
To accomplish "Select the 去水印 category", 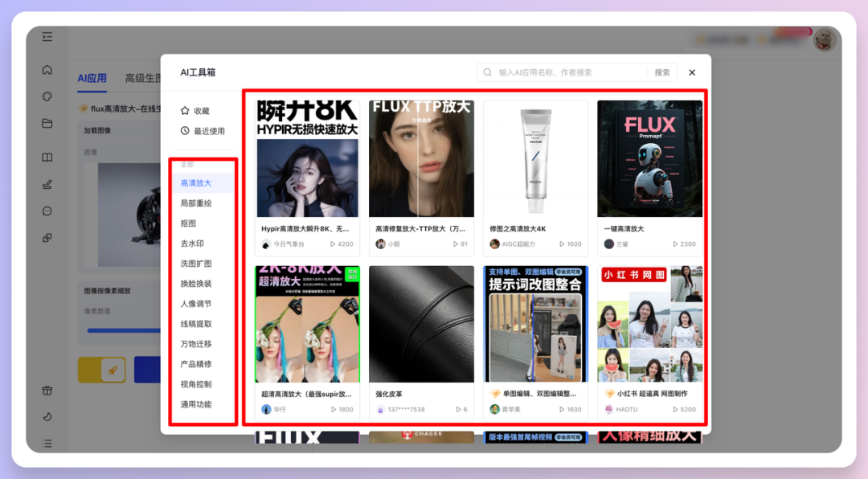I will pyautogui.click(x=192, y=244).
